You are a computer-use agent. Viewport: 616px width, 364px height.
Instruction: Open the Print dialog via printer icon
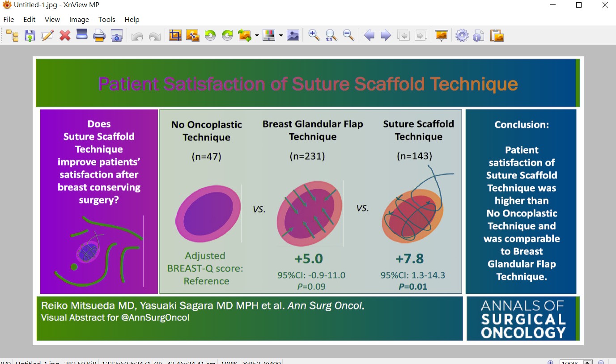coord(99,35)
